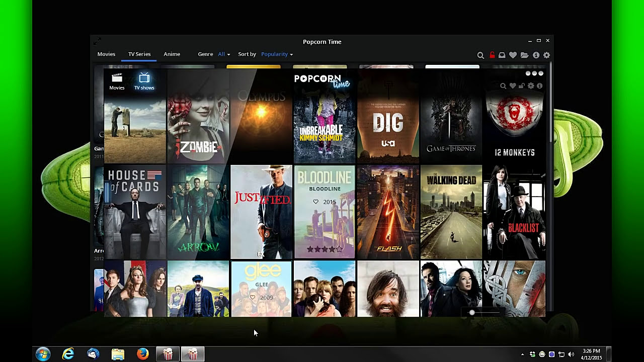Select the TV shows icon in front window
The image size is (644, 362).
144,81
